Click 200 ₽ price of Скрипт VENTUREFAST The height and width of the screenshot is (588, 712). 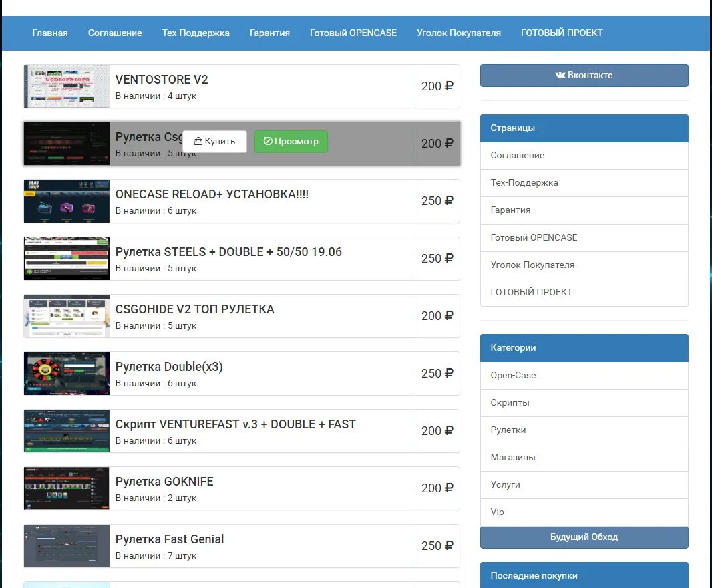[x=437, y=431]
